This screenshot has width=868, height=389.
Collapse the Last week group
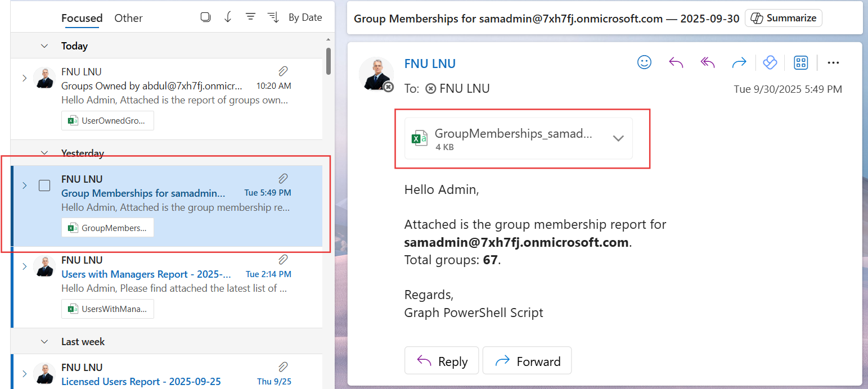click(44, 342)
